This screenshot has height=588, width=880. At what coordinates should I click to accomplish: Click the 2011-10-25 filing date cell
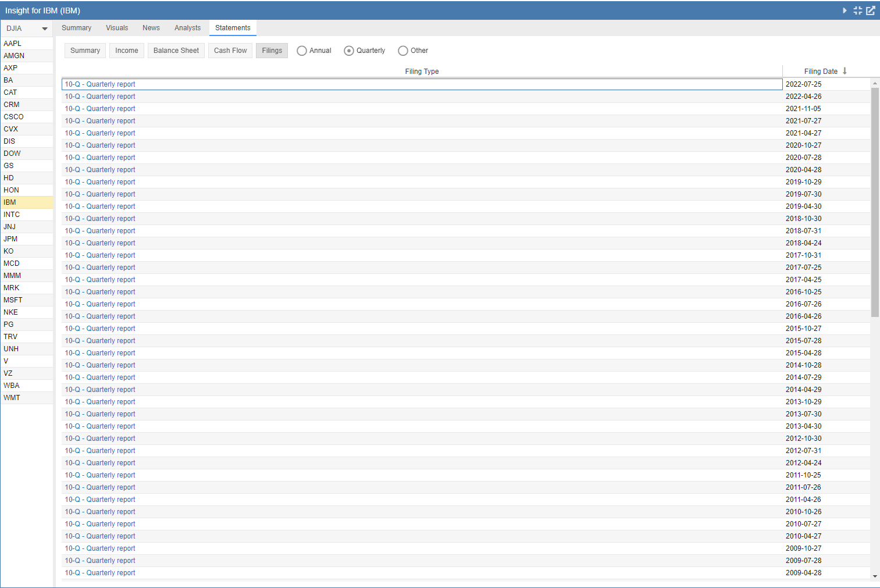(826, 475)
